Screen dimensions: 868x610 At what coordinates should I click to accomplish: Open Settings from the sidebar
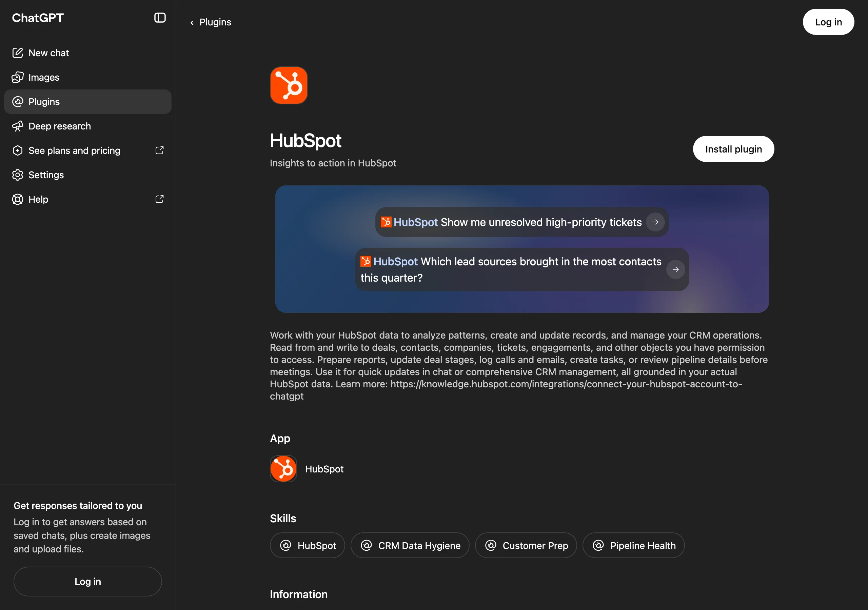88,175
